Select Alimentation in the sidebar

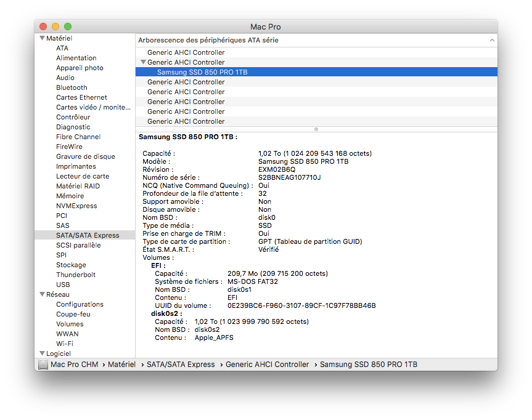76,58
